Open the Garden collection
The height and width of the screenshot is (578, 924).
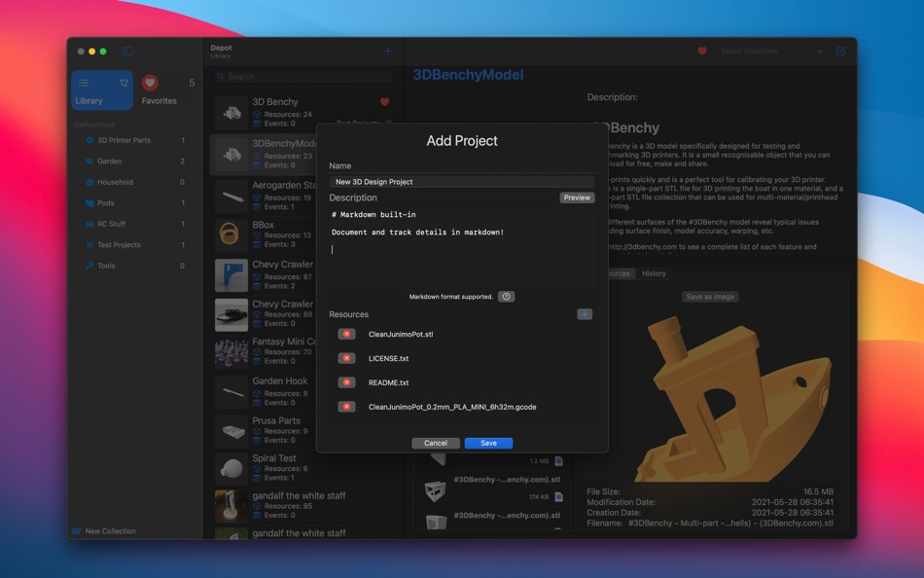(135, 161)
